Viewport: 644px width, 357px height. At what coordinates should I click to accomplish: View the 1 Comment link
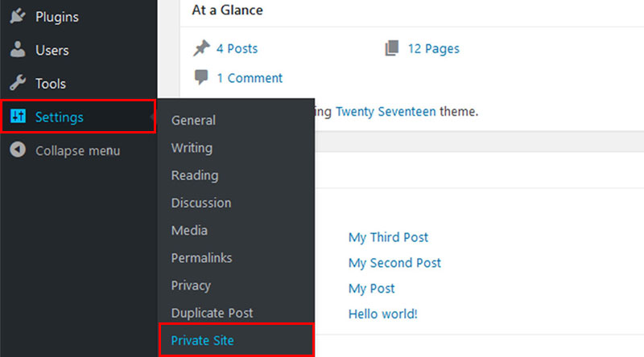point(250,77)
